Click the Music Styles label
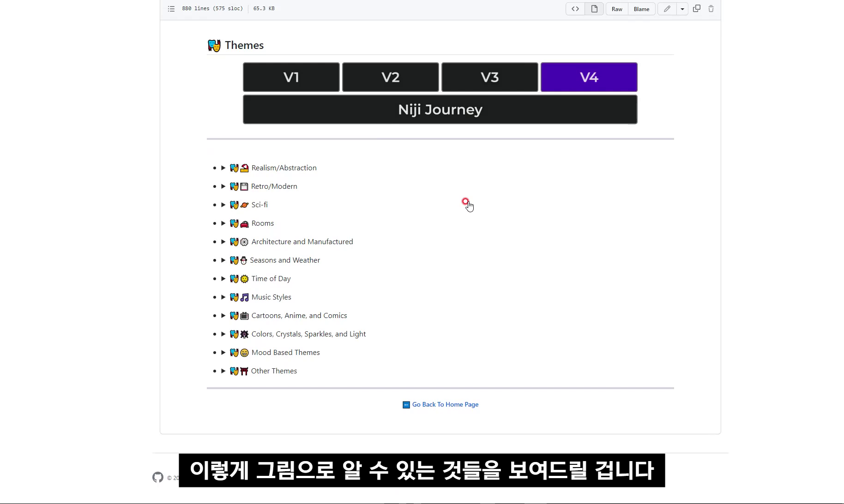 tap(271, 297)
